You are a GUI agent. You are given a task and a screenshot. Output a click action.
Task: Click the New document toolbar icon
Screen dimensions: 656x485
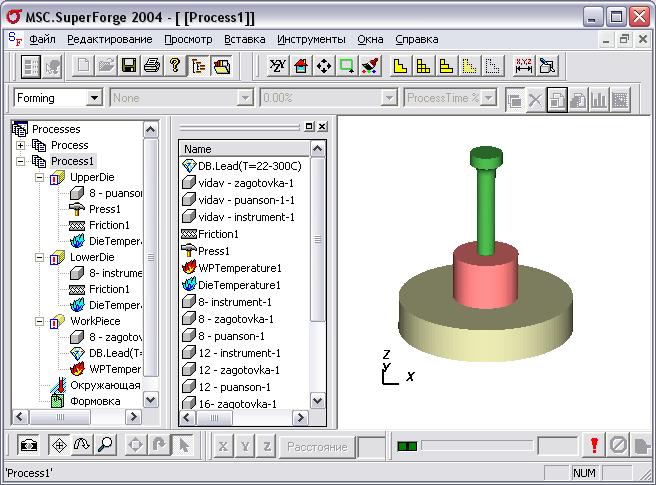pyautogui.click(x=83, y=66)
